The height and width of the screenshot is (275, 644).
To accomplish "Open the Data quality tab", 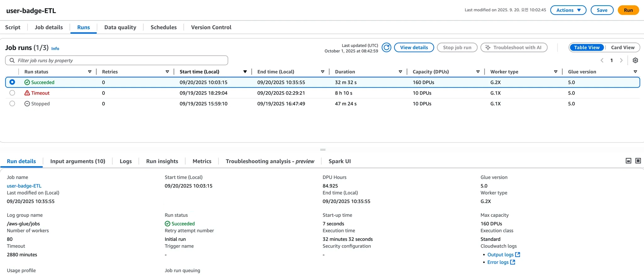I will (x=120, y=27).
